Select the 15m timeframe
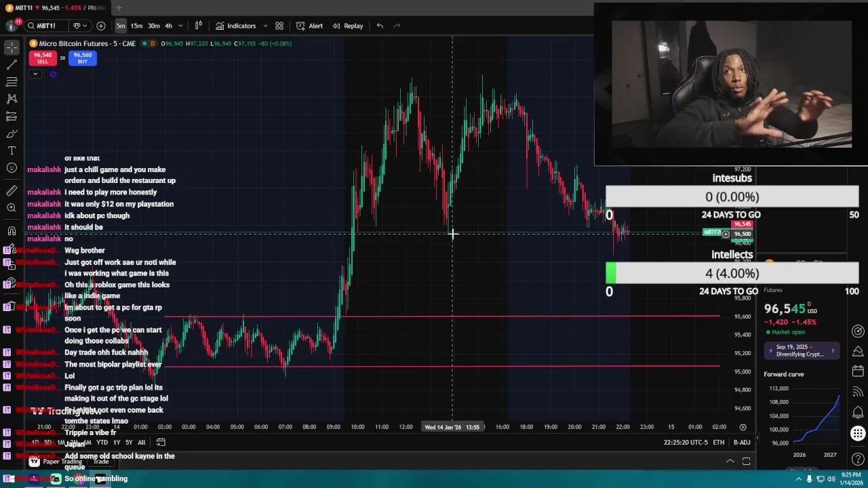 coord(136,26)
